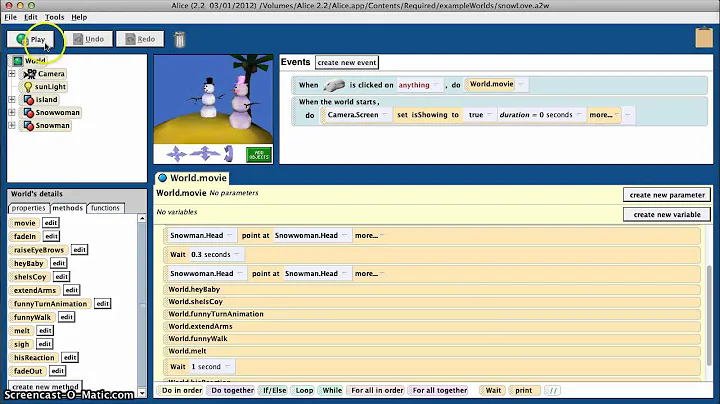Viewport: 720px width, 404px height.
Task: Select the sigh method tile
Action: point(22,344)
